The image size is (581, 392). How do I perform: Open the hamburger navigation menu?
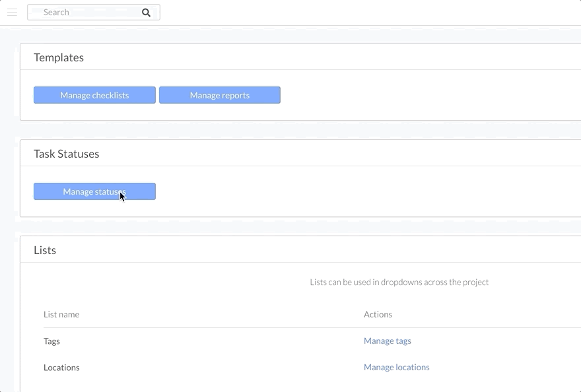(12, 13)
